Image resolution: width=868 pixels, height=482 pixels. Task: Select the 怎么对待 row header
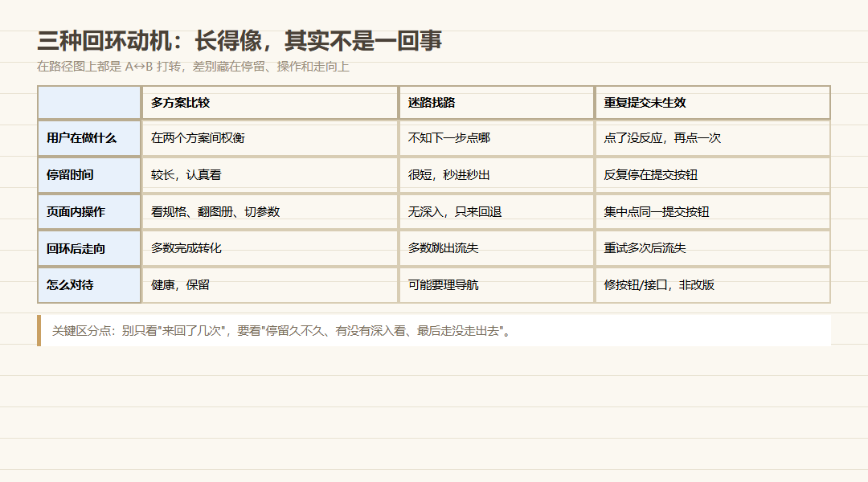[89, 285]
